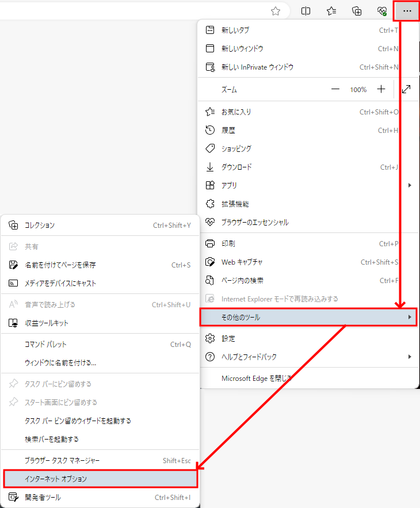Choose 検索バーを起動する in submenu
420x508 pixels.
pyautogui.click(x=101, y=439)
